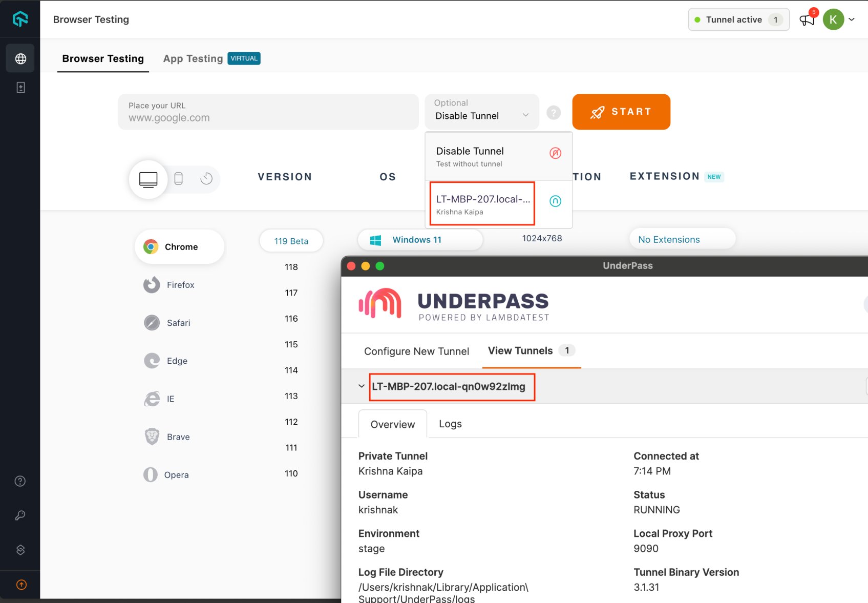The height and width of the screenshot is (603, 868).
Task: Open the sidebar help circle icon
Action: click(x=20, y=481)
